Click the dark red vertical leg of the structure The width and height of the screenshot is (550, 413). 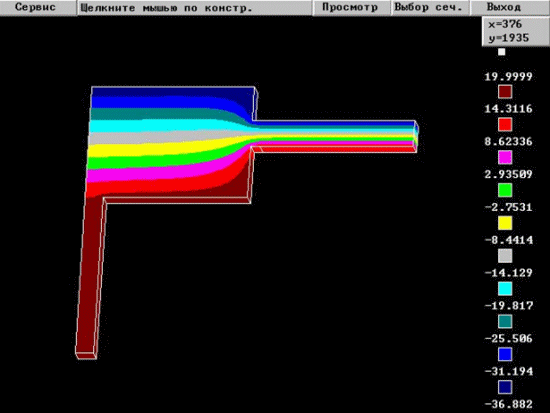click(89, 277)
